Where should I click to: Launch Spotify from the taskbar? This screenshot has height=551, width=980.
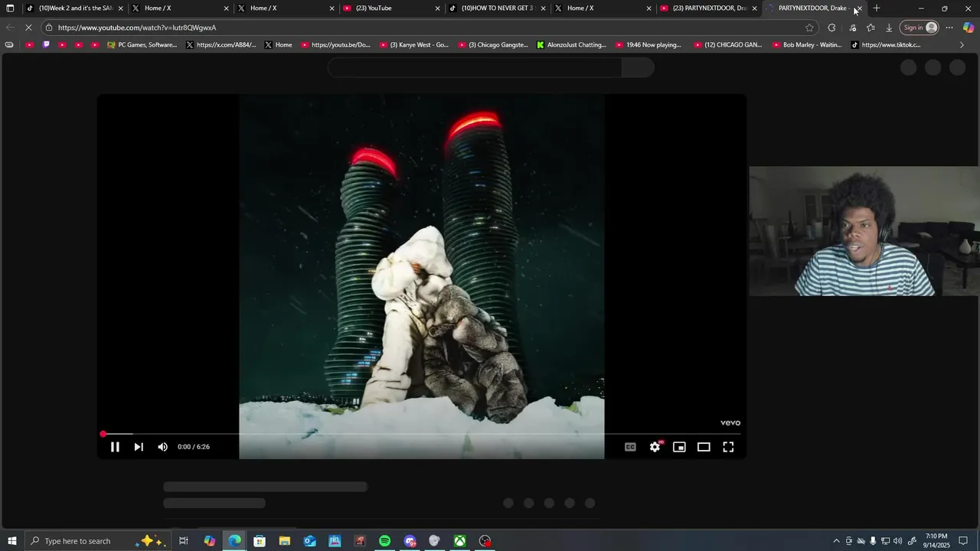pos(384,541)
